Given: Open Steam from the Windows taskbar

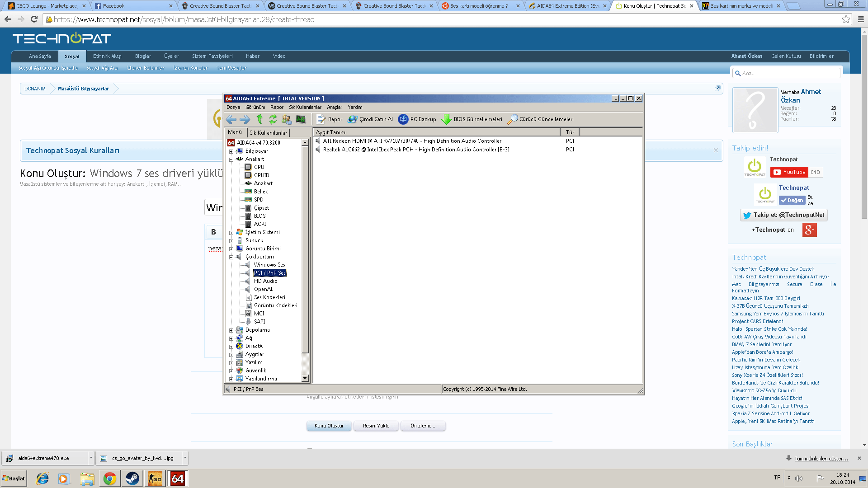Looking at the screenshot, I should 132,479.
